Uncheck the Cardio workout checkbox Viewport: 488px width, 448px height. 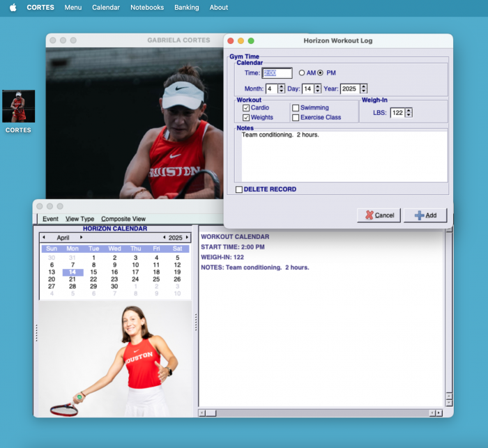tap(246, 108)
